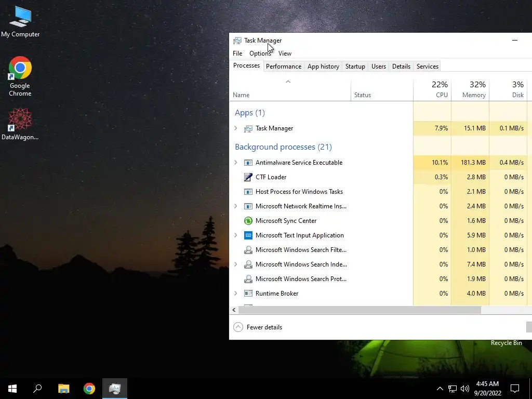The width and height of the screenshot is (532, 399).
Task: Sort processes by Memory column
Action: tap(470, 90)
